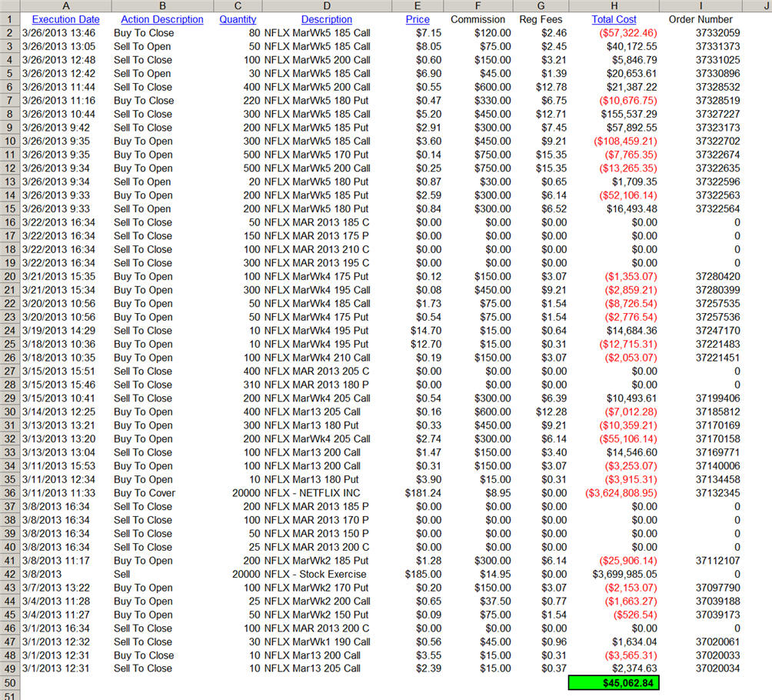
Task: Click the row 50 row header
Action: click(x=9, y=682)
